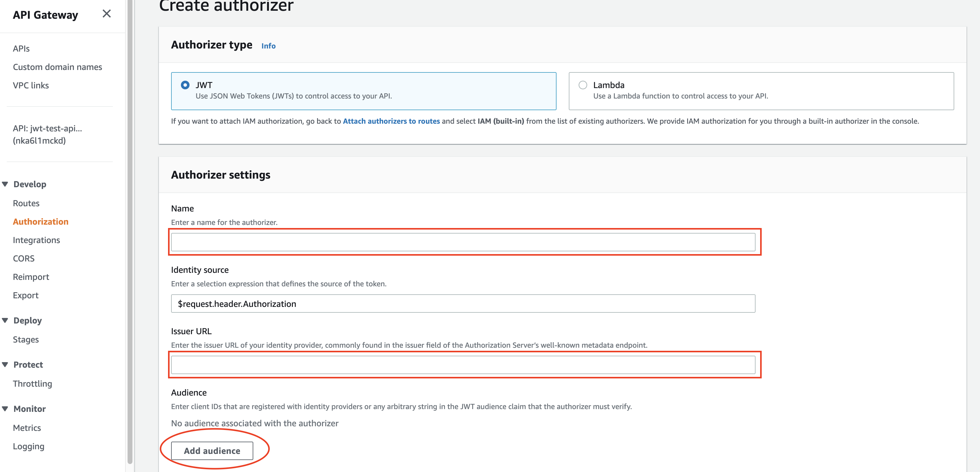Select the JWT authorizer type
Screen dimensions: 980x472
185,85
